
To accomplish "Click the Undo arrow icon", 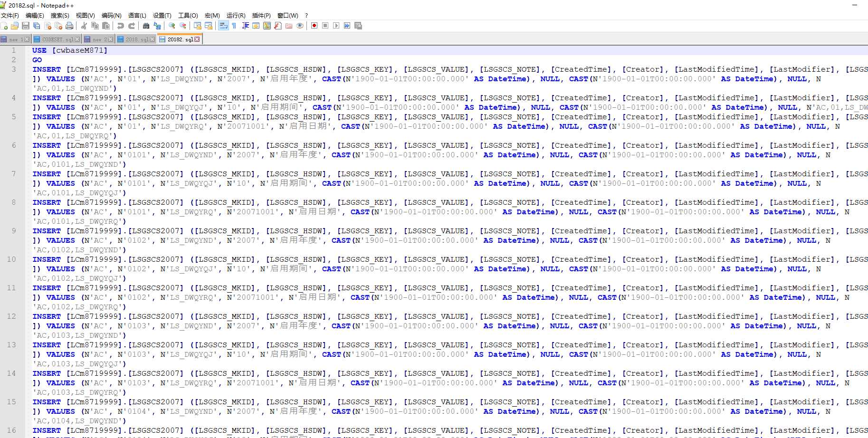I will pyautogui.click(x=120, y=26).
